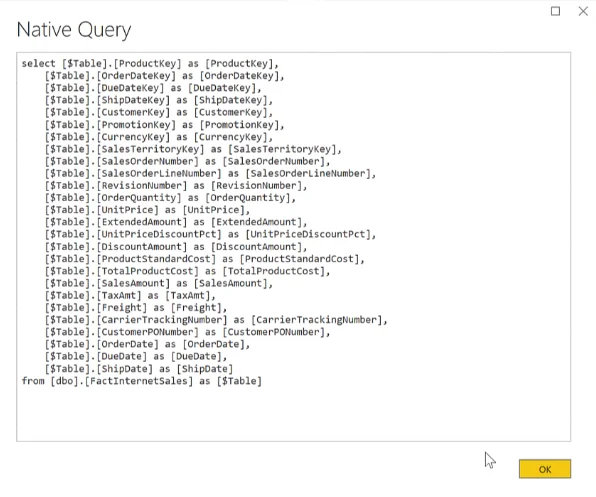Click the OK button
The image size is (596, 497).
(x=545, y=469)
